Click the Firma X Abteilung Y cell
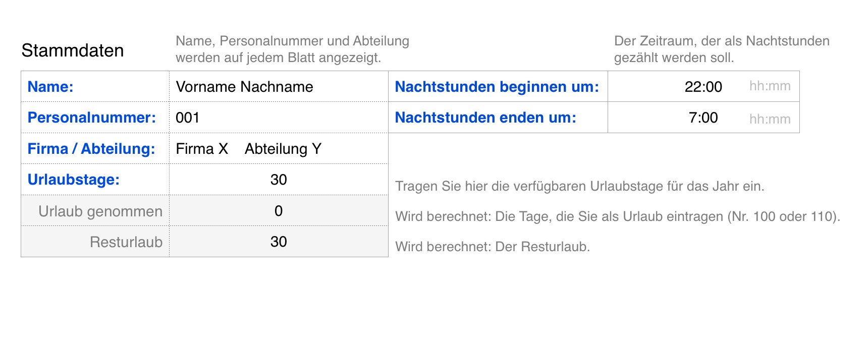Screen dimensions: 868x347 [278, 149]
